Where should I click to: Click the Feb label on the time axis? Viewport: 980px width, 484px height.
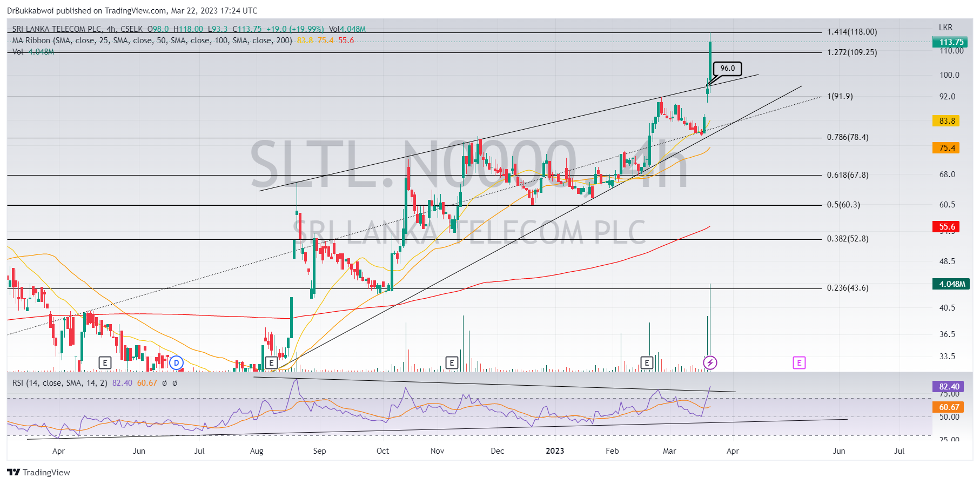coord(612,451)
